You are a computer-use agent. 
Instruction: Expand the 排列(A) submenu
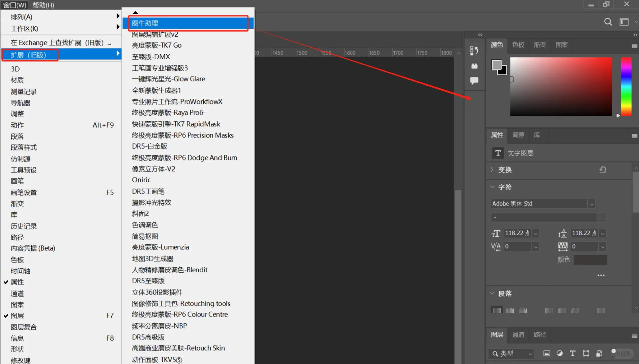(61, 17)
